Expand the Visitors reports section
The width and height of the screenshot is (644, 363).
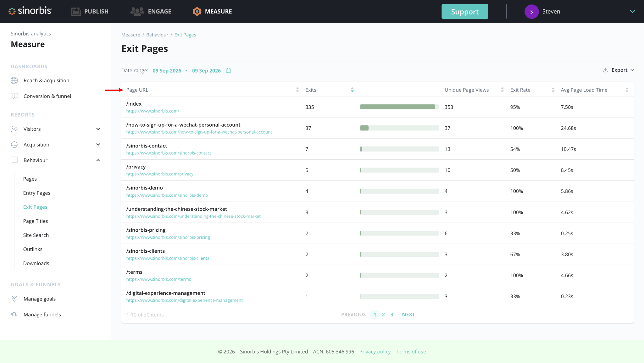pyautogui.click(x=98, y=129)
